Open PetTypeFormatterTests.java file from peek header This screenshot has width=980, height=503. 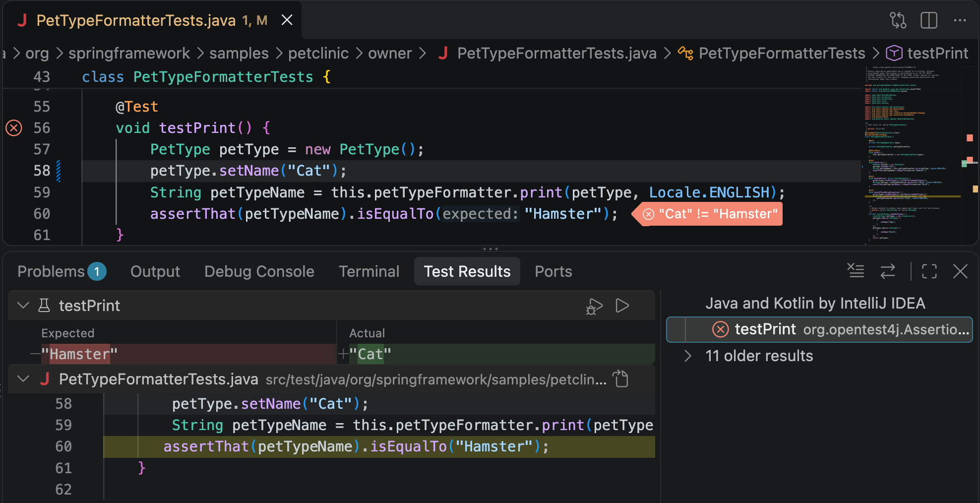620,379
